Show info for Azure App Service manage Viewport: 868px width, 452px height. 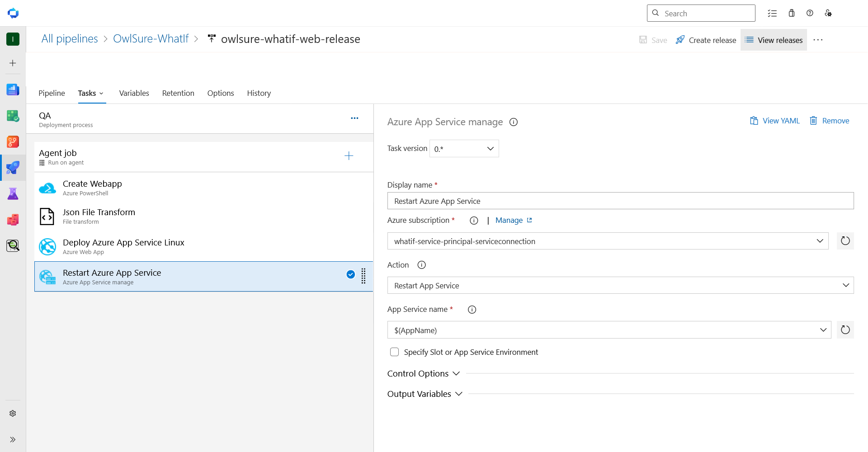point(514,122)
